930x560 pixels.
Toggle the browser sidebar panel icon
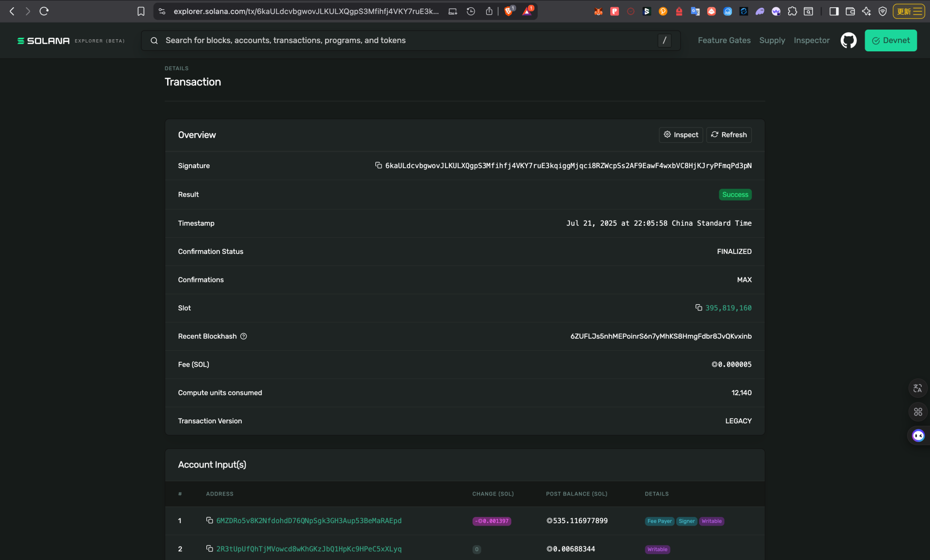pyautogui.click(x=834, y=11)
